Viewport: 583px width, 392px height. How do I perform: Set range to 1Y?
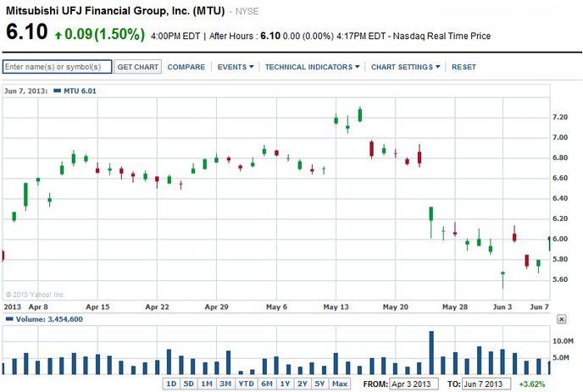pos(285,384)
